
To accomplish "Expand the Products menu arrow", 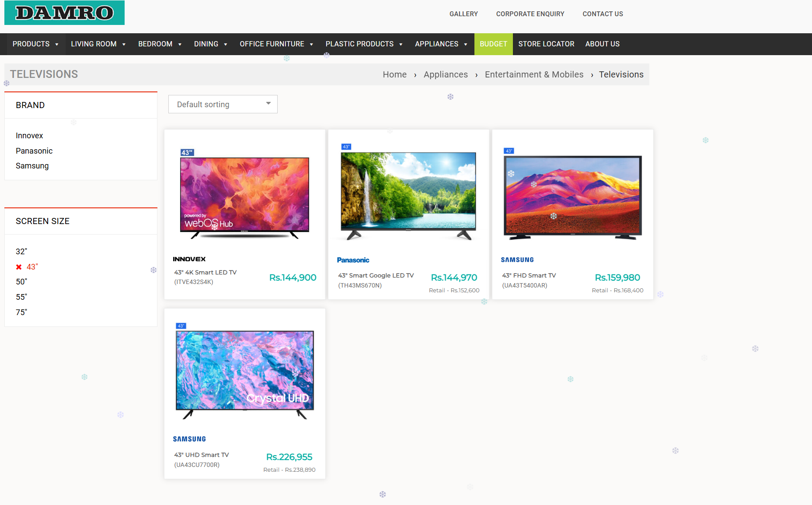I will (57, 44).
